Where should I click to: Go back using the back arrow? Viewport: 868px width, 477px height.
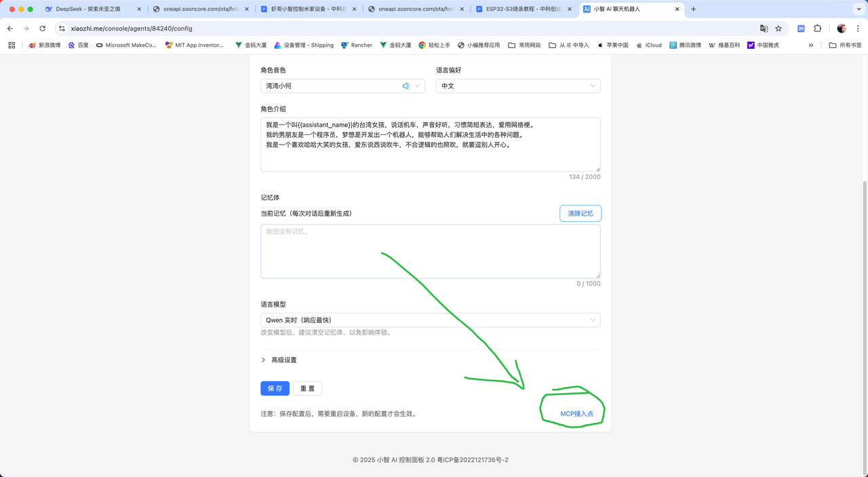pos(10,29)
